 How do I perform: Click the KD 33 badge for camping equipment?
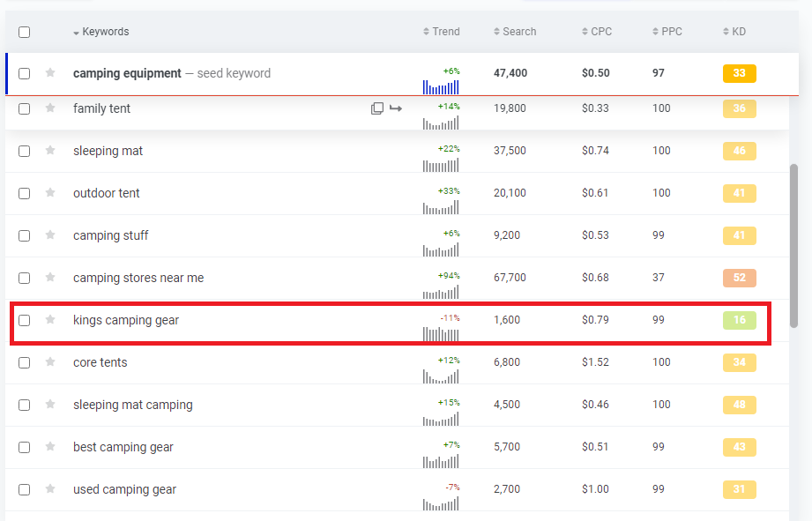click(x=740, y=73)
